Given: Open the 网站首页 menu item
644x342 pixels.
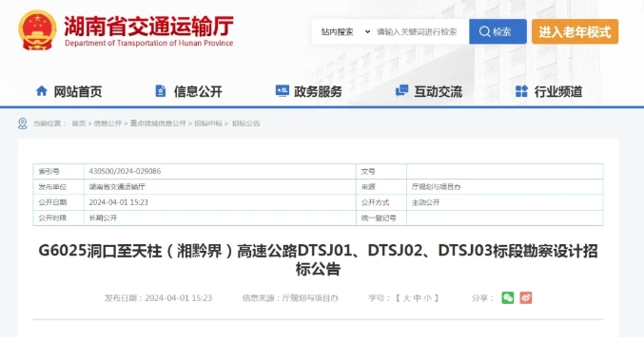Looking at the screenshot, I should pos(78,91).
